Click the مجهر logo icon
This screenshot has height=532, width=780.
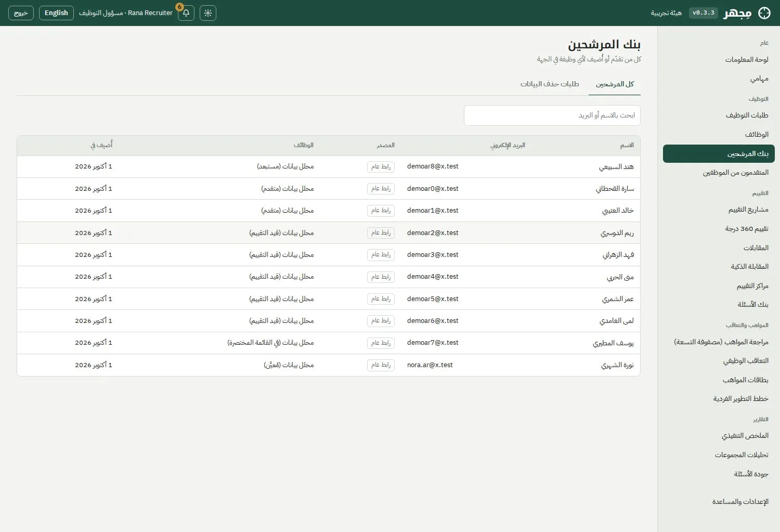[x=764, y=13]
